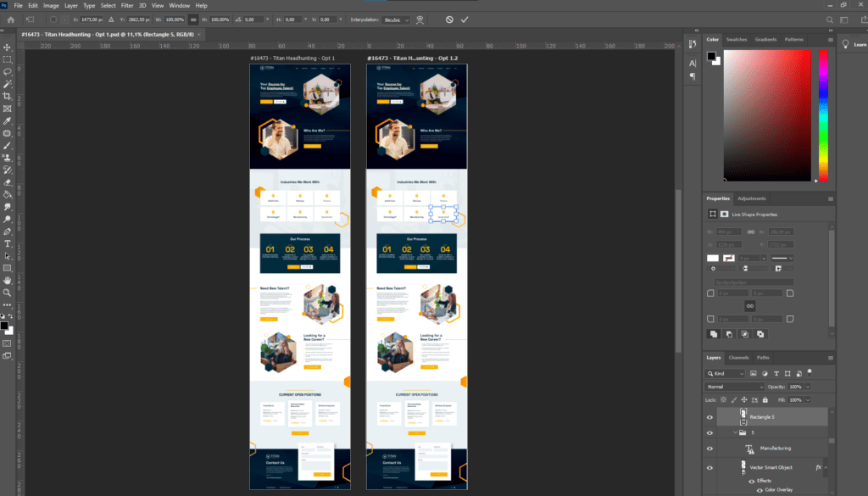
Task: Filter layers by type layers icon
Action: (775, 373)
